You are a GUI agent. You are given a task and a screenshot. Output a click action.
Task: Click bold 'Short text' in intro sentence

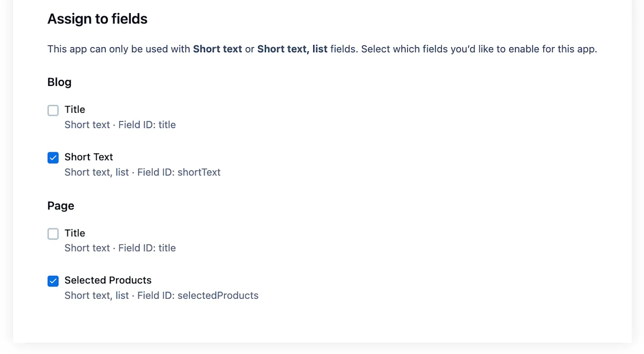[218, 49]
